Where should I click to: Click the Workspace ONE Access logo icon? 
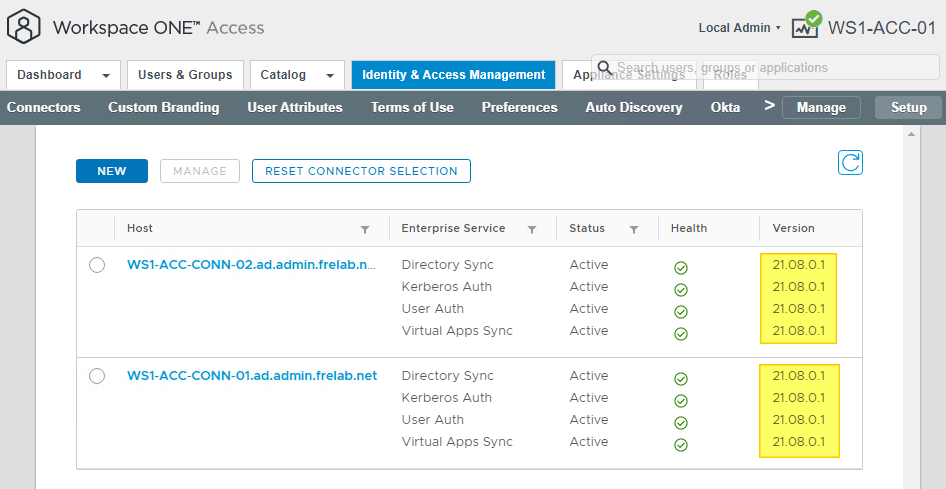click(24, 27)
